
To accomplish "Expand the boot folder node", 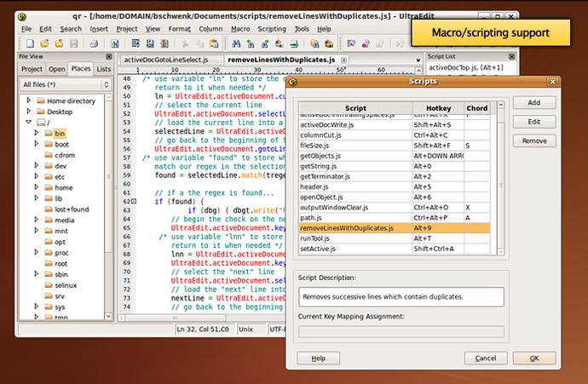I will [x=37, y=144].
